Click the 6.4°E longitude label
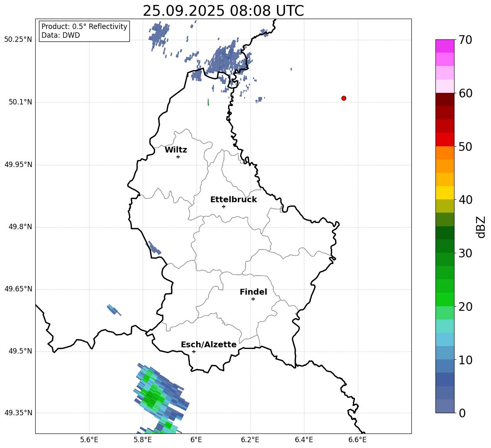Screen dimensions: 491x448 pos(304,440)
